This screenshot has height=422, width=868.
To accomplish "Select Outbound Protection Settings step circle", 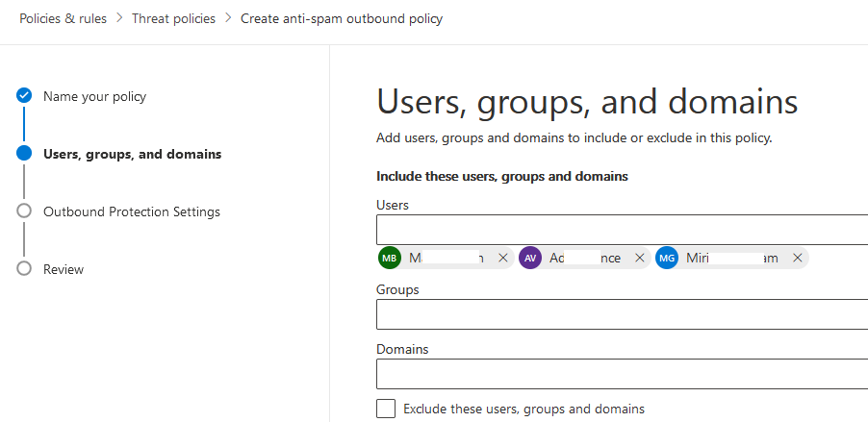I will [x=24, y=211].
